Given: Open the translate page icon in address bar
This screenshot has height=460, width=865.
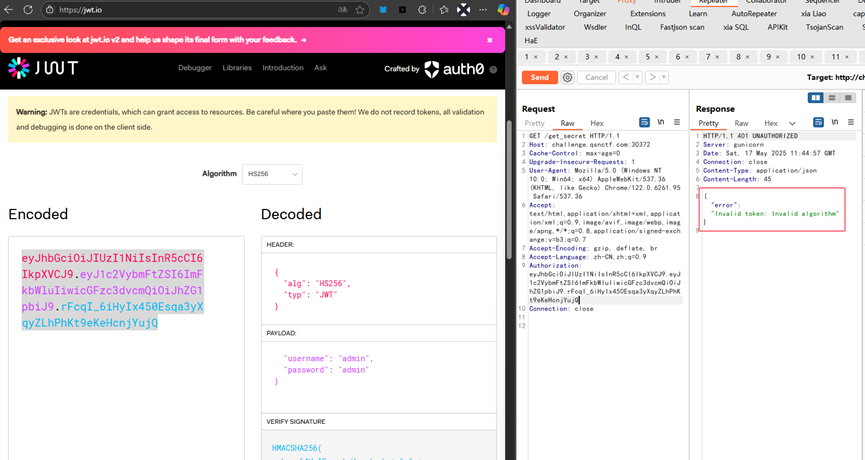Looking at the screenshot, I should 343,10.
